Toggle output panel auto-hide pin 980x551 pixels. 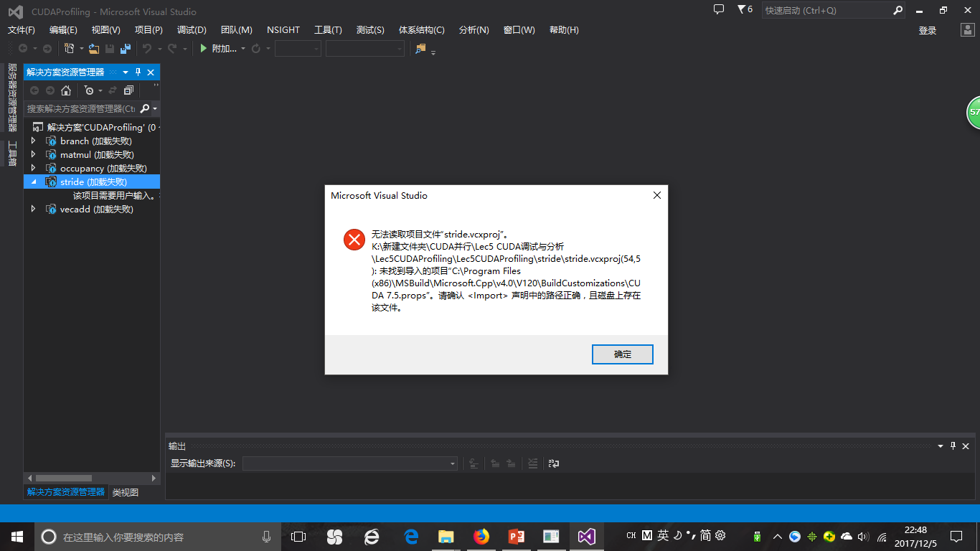tap(953, 446)
